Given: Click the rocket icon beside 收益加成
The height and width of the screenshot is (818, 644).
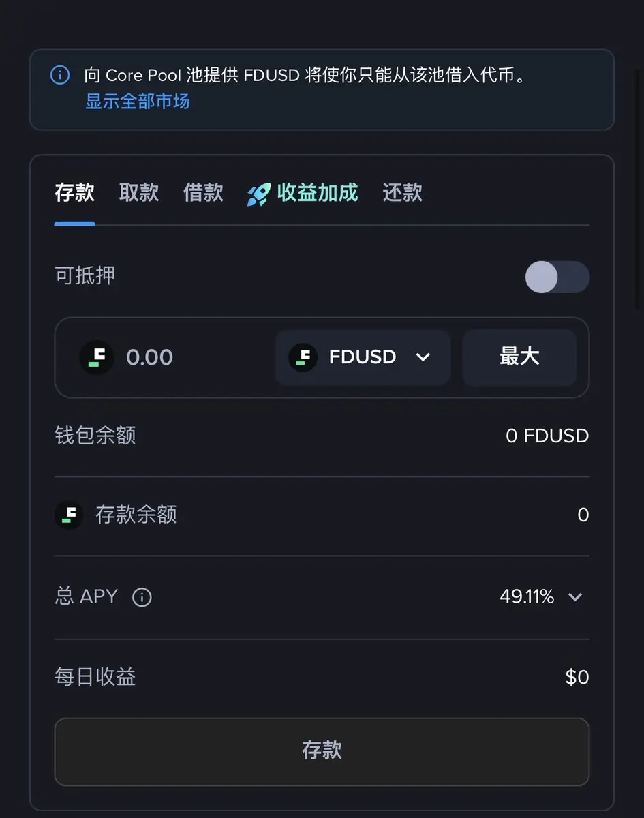Looking at the screenshot, I should (x=259, y=194).
